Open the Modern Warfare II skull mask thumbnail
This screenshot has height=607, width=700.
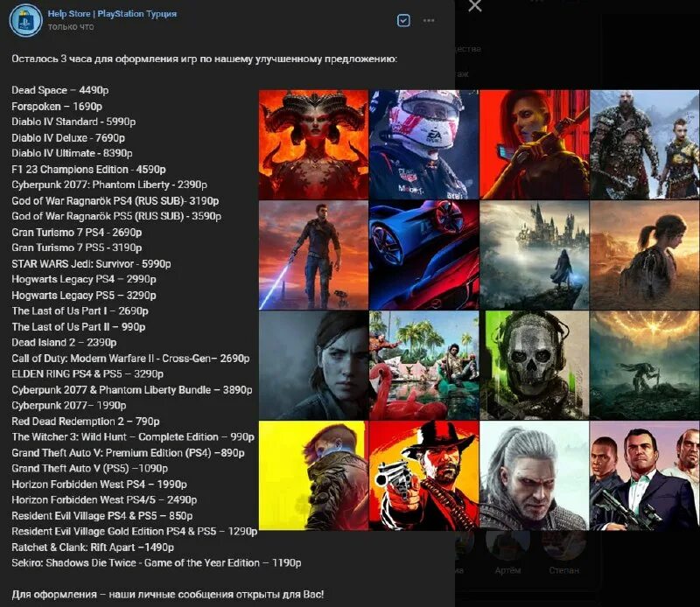pyautogui.click(x=535, y=365)
